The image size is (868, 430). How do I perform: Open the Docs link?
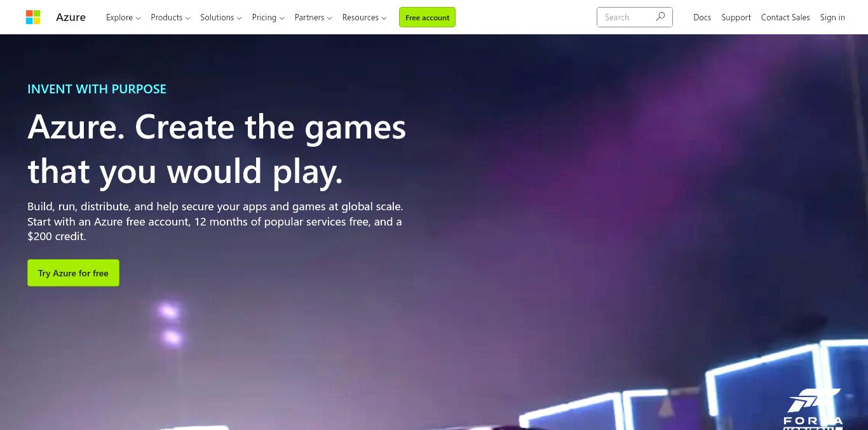pyautogui.click(x=702, y=17)
